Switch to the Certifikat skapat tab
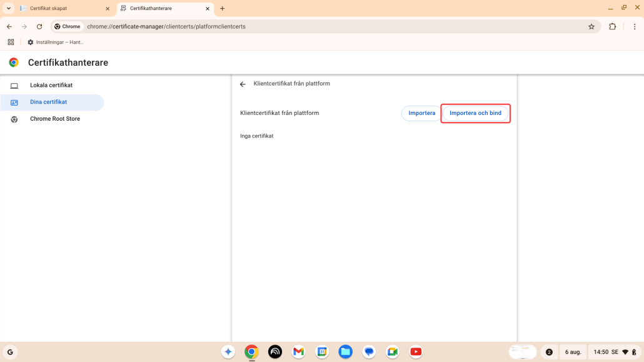Screen dimensions: 644x362 [59, 9]
